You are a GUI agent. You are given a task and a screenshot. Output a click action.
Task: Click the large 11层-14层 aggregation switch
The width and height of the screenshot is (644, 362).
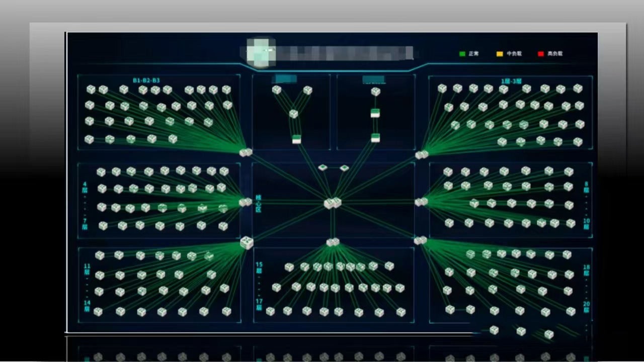click(x=247, y=243)
